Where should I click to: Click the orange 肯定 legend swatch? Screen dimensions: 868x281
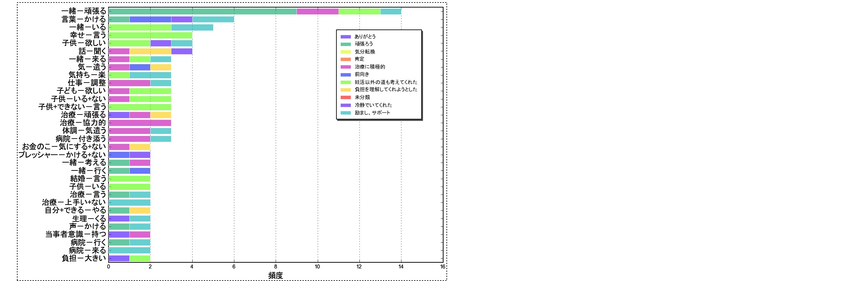point(345,59)
